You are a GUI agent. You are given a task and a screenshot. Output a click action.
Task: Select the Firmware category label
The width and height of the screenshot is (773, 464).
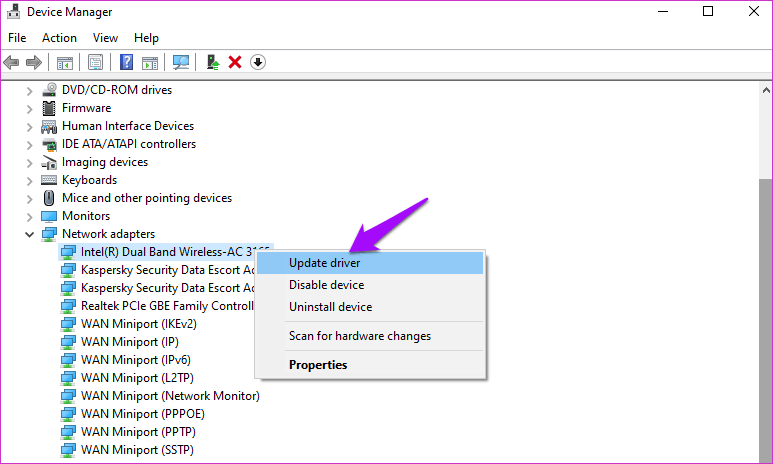click(86, 108)
